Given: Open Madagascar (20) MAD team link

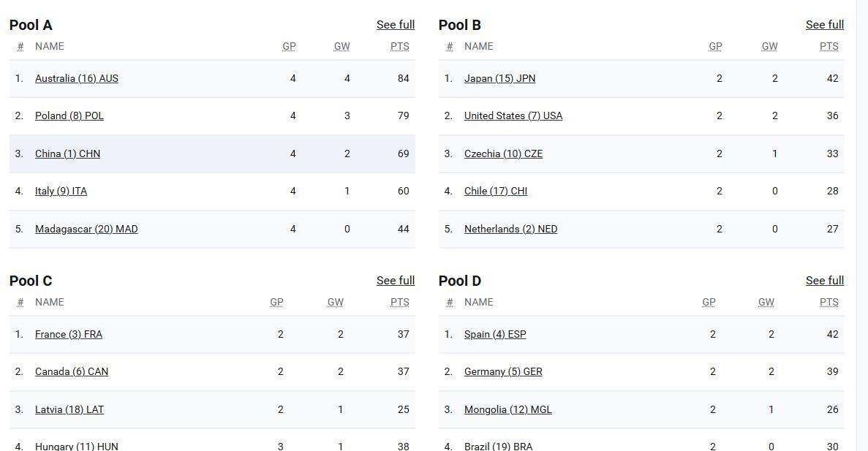Looking at the screenshot, I should coord(86,229).
